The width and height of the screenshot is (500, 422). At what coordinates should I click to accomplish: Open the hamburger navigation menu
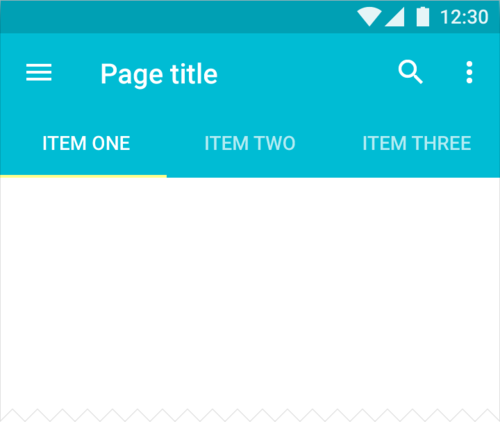(39, 72)
